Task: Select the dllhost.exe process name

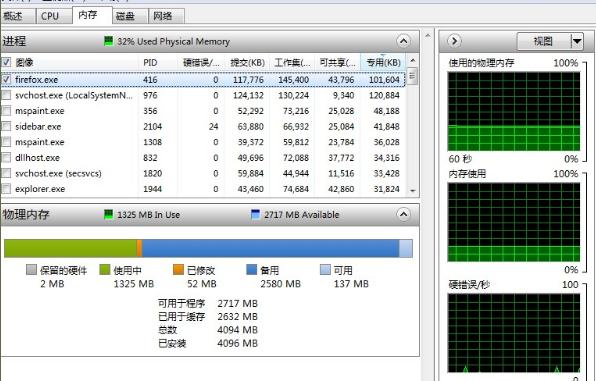Action: click(37, 158)
